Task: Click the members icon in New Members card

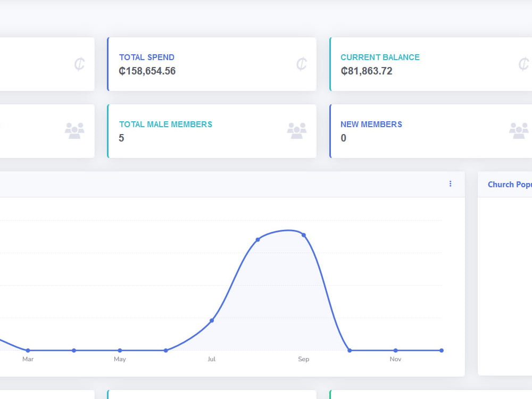Action: [x=519, y=131]
